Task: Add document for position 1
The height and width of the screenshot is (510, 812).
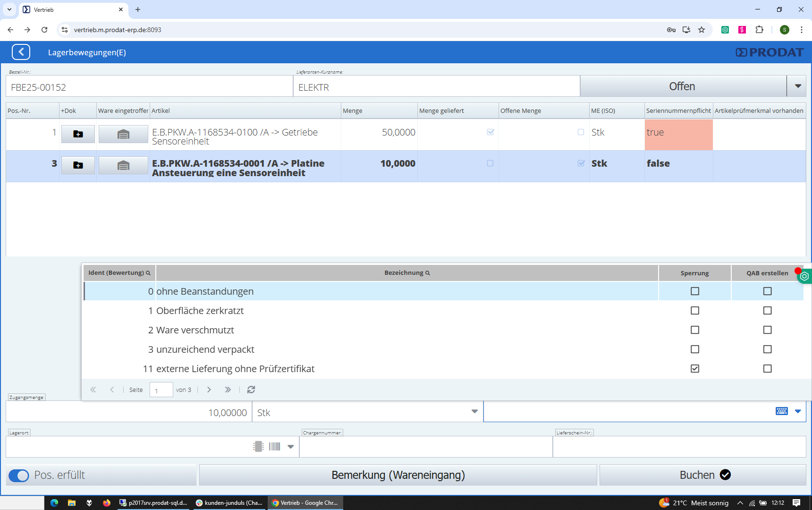Action: click(78, 134)
